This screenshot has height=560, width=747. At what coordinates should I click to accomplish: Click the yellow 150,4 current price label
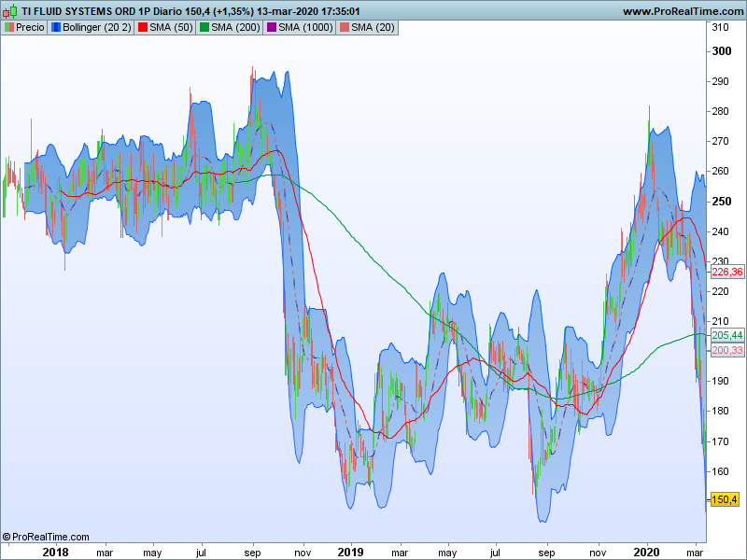coord(725,499)
